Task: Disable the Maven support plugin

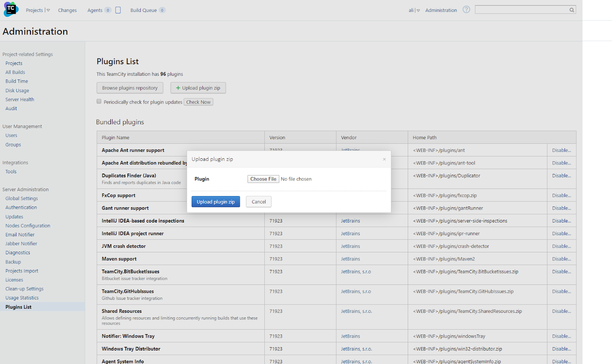Action: point(561,259)
